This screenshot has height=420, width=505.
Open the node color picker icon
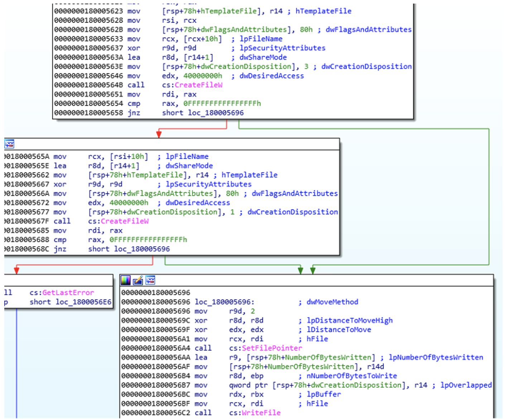[125, 281]
